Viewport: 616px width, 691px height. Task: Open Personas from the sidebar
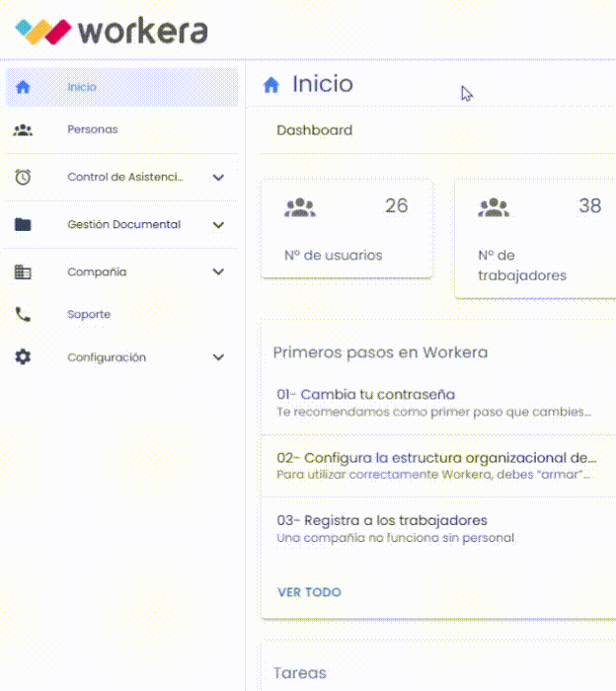[x=122, y=129]
